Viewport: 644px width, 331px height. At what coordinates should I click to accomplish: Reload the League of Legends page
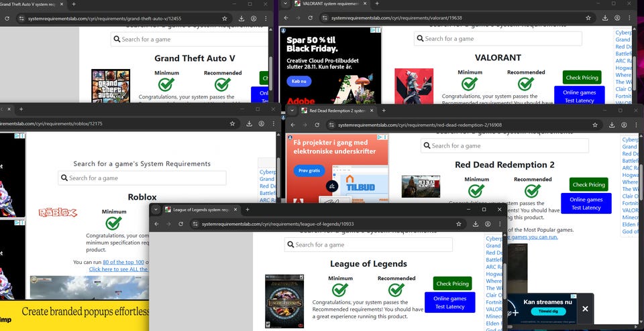(x=180, y=224)
